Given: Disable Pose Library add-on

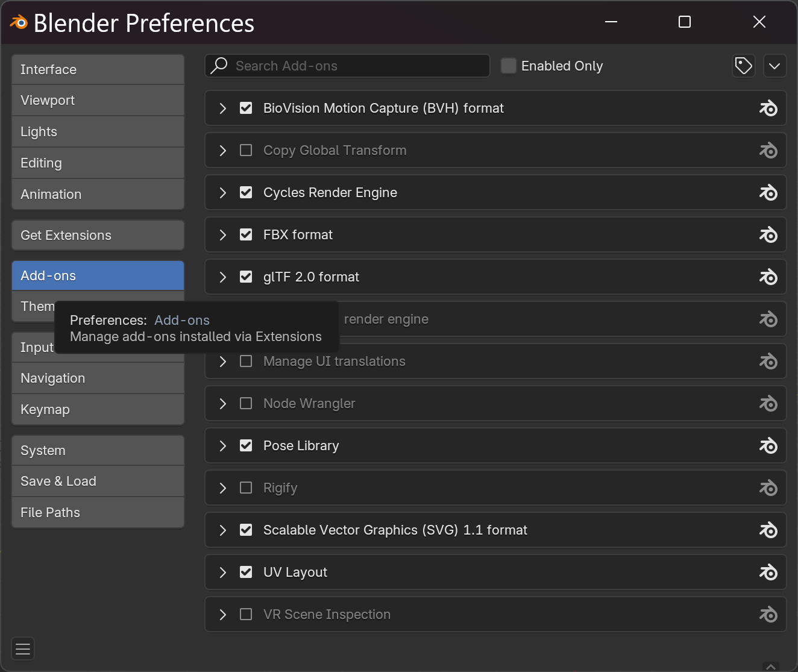Looking at the screenshot, I should click(x=246, y=445).
